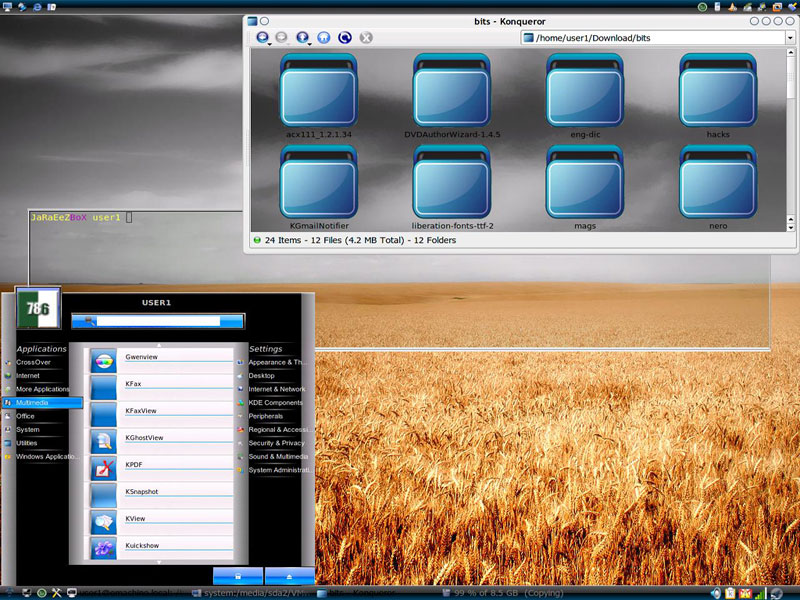This screenshot has width=800, height=600.
Task: Select the nero folder
Action: tap(718, 187)
